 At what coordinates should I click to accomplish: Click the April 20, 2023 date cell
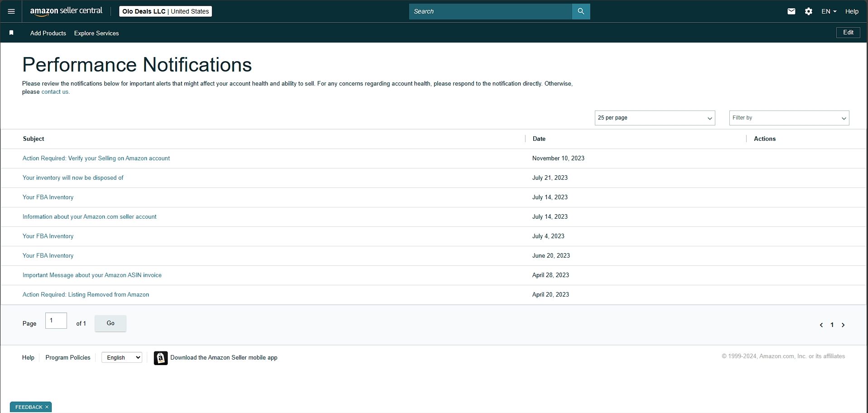(x=550, y=295)
